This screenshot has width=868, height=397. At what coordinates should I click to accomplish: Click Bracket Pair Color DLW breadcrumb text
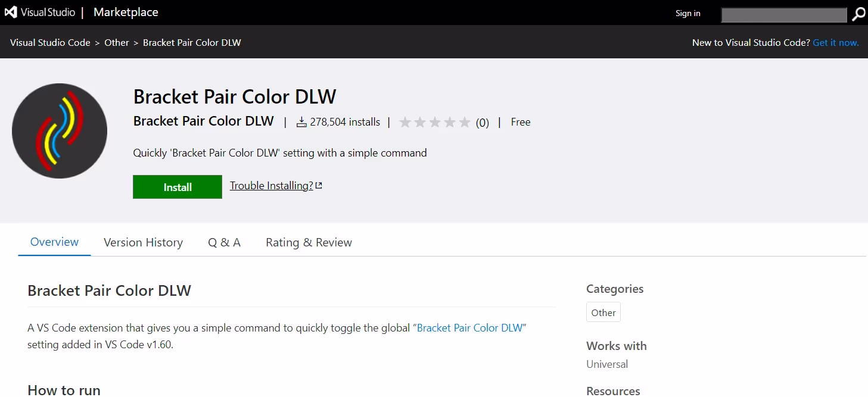point(192,42)
